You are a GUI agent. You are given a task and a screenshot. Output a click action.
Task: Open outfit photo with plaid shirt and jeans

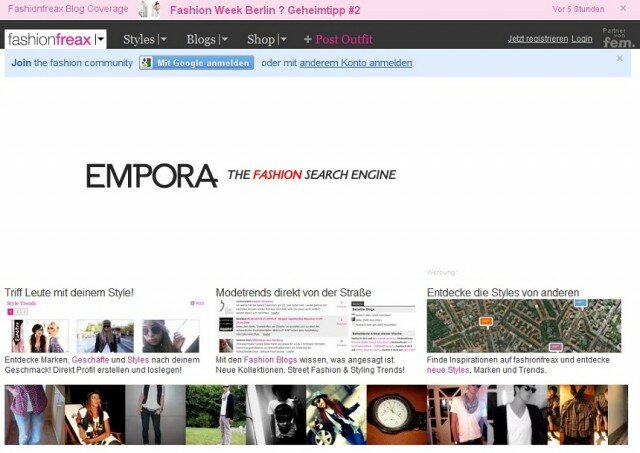(x=35, y=415)
